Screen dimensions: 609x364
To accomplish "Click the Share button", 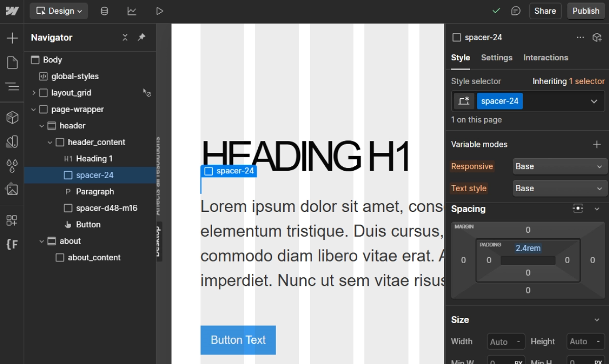I will (545, 11).
